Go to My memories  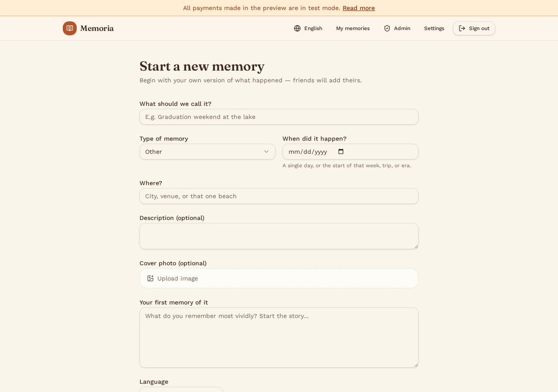[x=353, y=28]
